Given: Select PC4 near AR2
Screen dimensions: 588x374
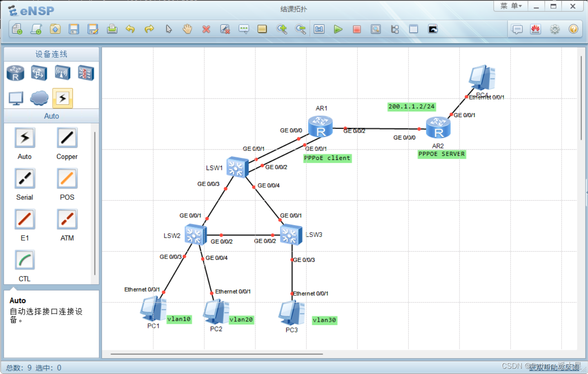Looking at the screenshot, I should [482, 77].
